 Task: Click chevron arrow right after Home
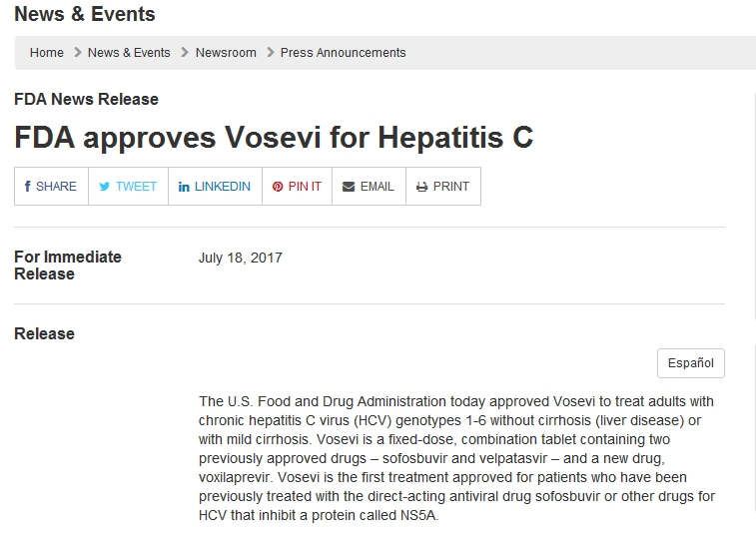(78, 53)
